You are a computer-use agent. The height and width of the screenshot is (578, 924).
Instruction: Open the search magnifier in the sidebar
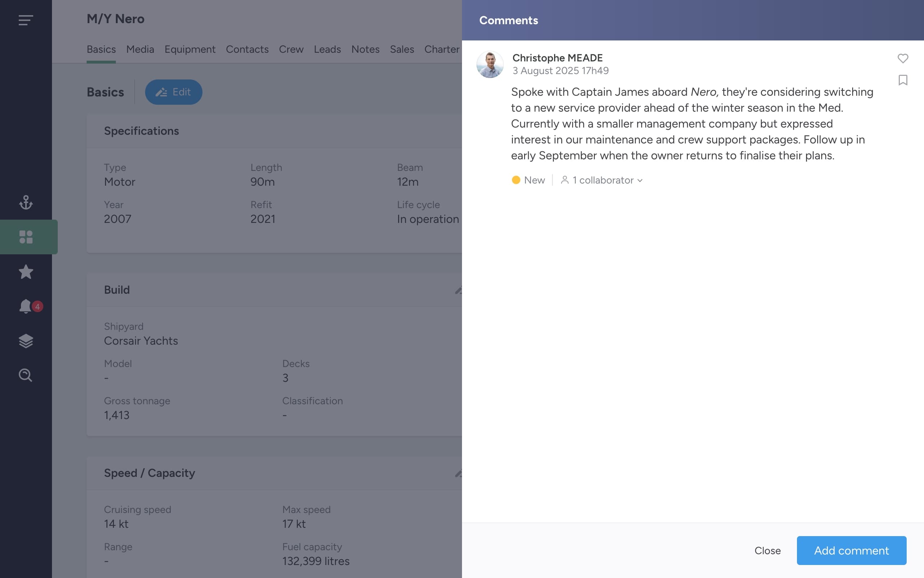click(26, 375)
